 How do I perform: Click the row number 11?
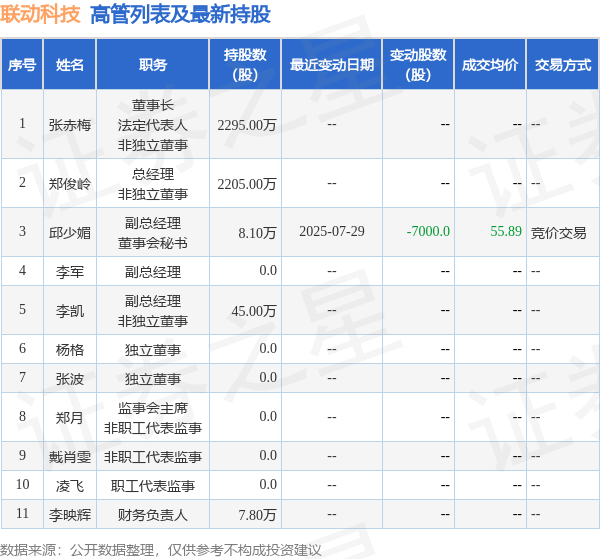point(23,513)
